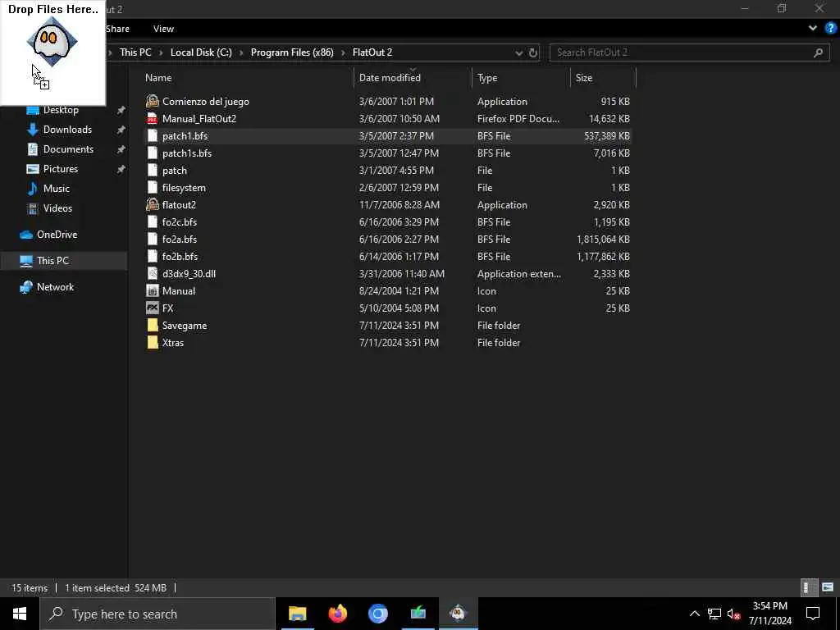The width and height of the screenshot is (840, 630).
Task: Select the Manual_FlatOut2 PDF icon
Action: (x=153, y=118)
